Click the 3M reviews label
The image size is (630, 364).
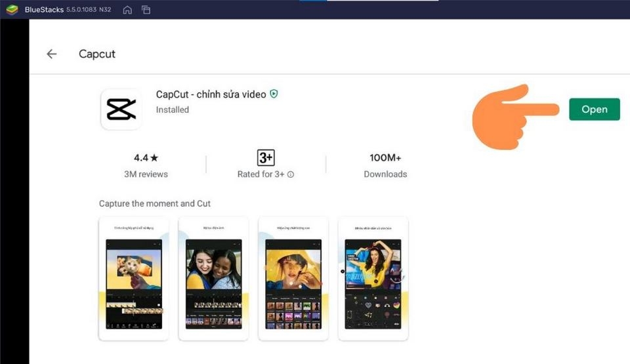[146, 174]
